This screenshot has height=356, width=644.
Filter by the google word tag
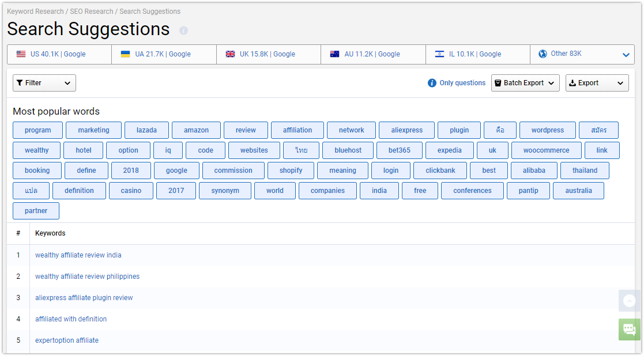(x=176, y=170)
